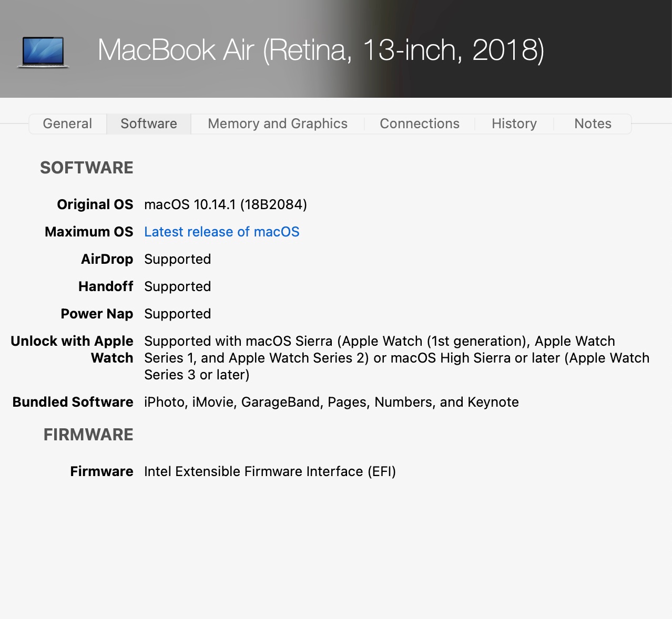Image resolution: width=672 pixels, height=619 pixels.
Task: Follow the Latest release of macOS link
Action: coord(221,232)
